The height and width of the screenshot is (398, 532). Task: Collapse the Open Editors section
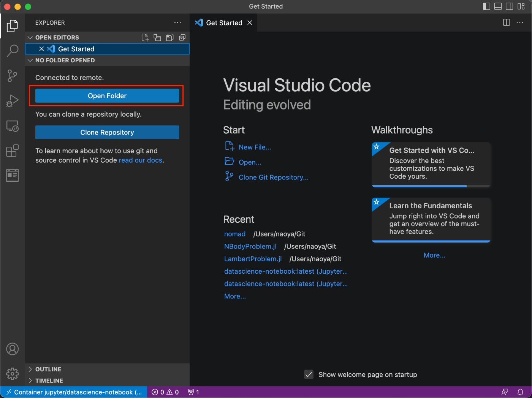[x=30, y=37]
